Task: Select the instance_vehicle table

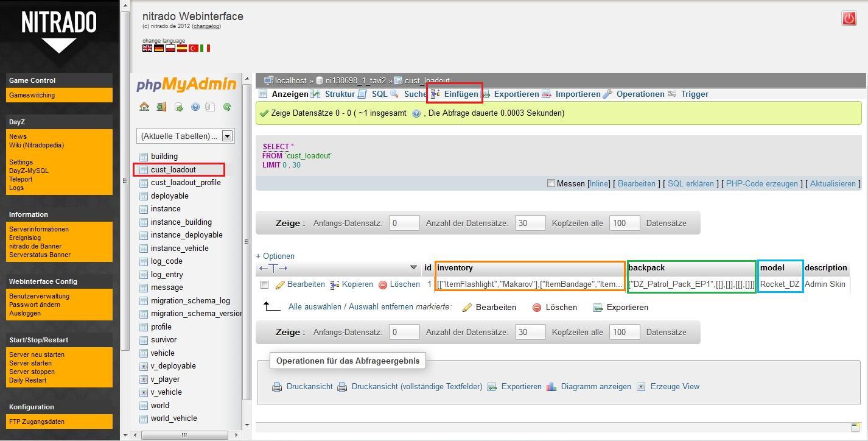Action: (x=180, y=249)
